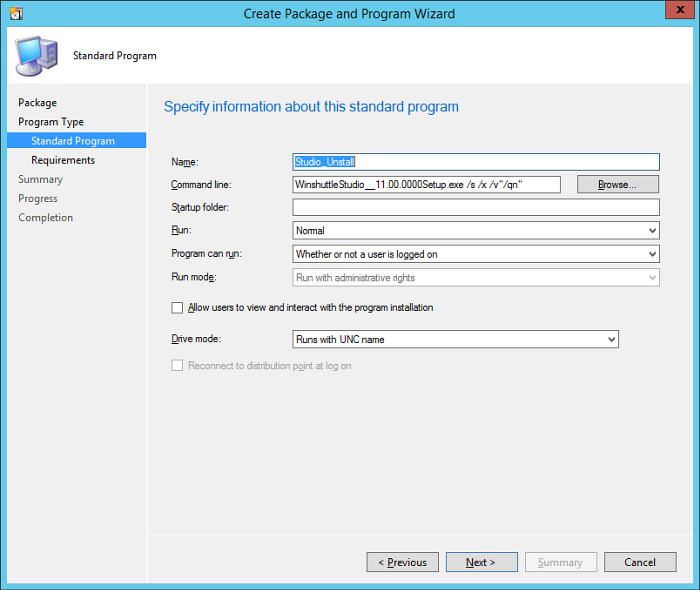Focus the Startup folder input field

(475, 208)
